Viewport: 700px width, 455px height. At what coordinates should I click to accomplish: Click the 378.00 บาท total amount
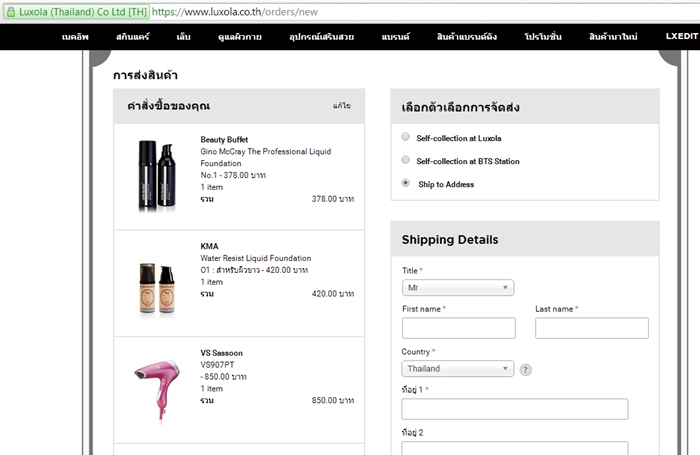tap(333, 199)
